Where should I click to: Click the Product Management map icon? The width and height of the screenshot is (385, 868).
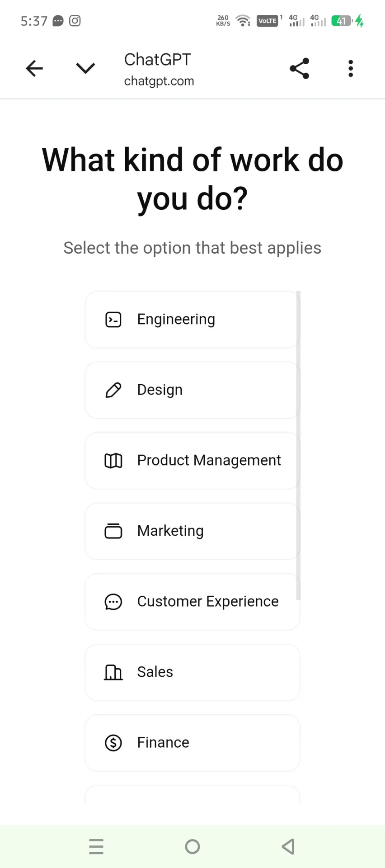pos(113,461)
